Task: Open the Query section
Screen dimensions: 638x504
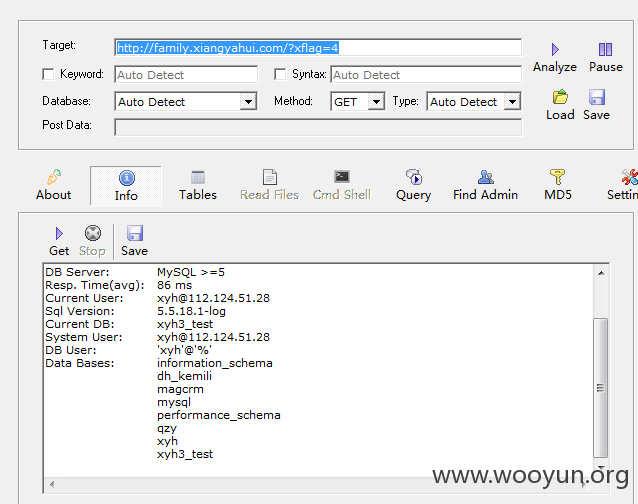Action: tap(413, 185)
